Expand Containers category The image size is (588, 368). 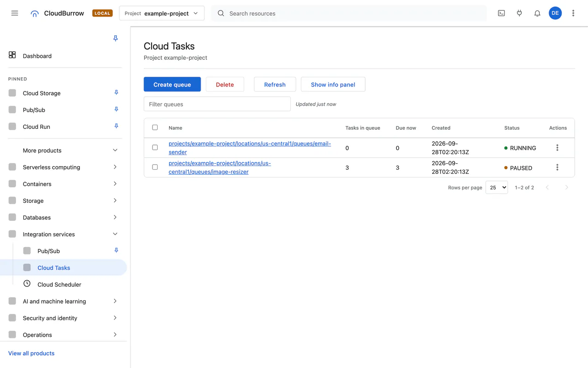115,184
